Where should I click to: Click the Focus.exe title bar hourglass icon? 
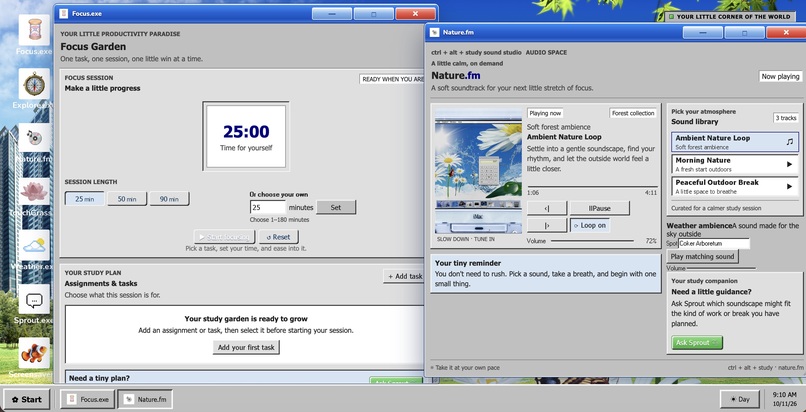point(64,13)
